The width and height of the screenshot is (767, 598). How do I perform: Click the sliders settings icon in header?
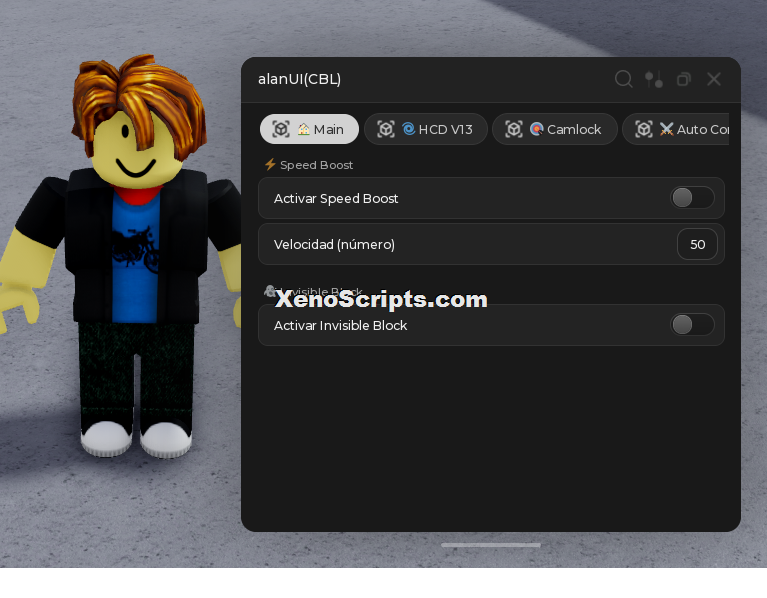[x=654, y=79]
